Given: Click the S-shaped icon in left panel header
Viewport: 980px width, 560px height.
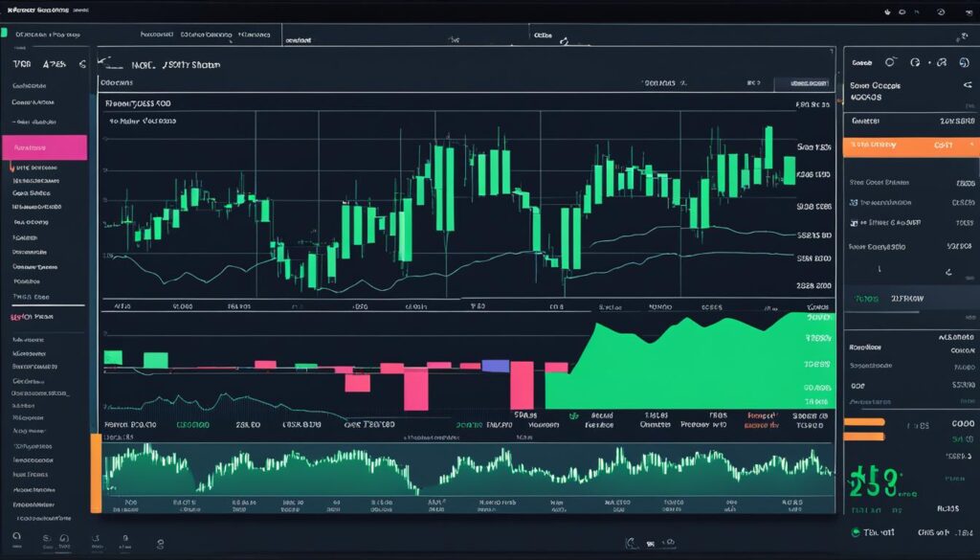Looking at the screenshot, I should pyautogui.click(x=82, y=64).
